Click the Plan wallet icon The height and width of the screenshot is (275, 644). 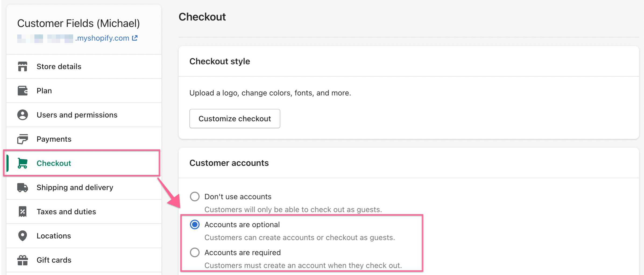point(23,91)
